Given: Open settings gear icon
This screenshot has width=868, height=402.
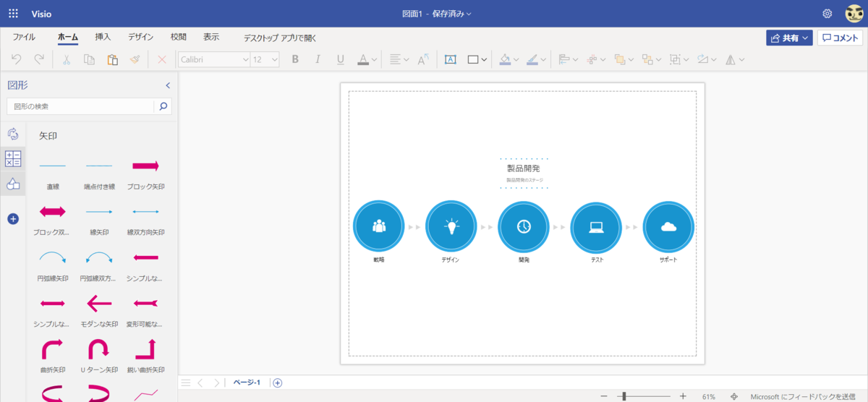Looking at the screenshot, I should point(827,14).
